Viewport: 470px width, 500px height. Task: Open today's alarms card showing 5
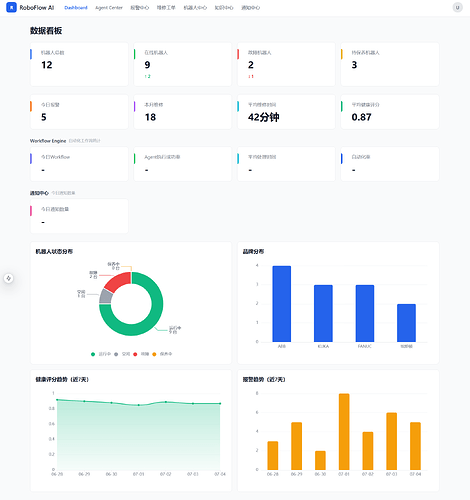tap(79, 112)
